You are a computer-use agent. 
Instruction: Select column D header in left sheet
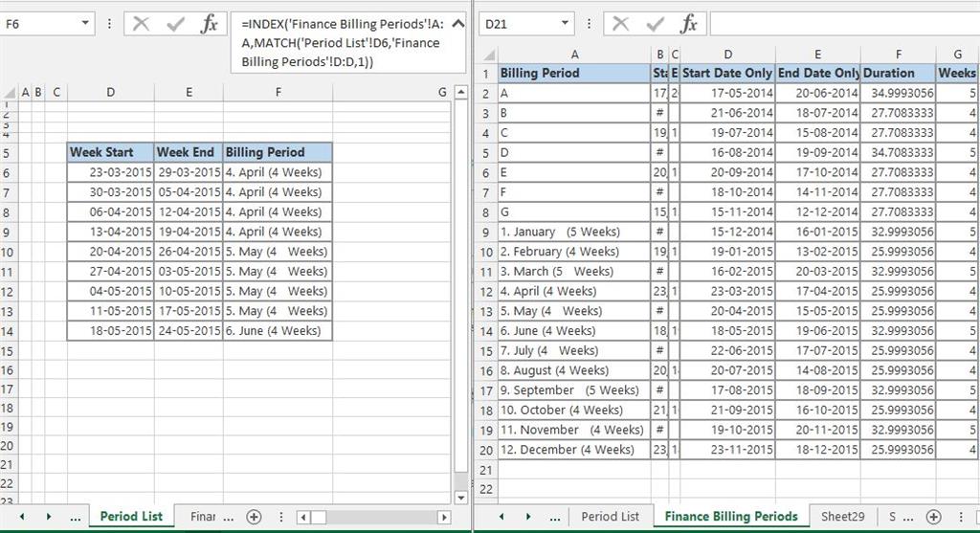pos(110,93)
